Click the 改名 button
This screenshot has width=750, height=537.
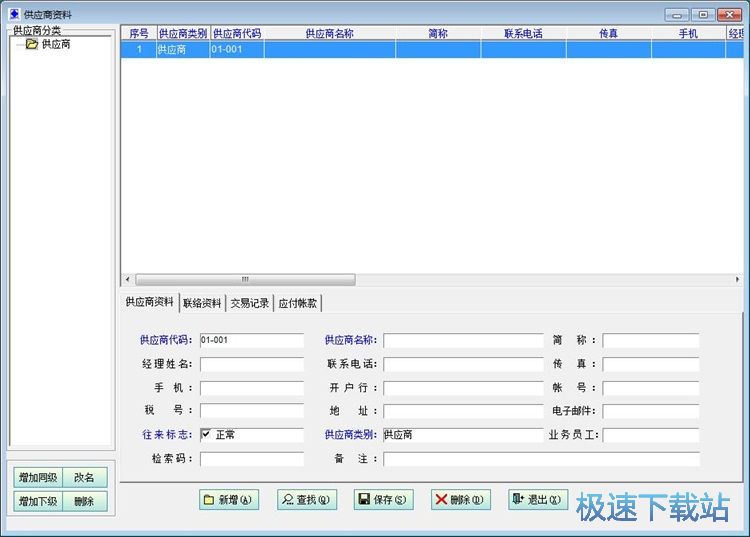point(84,477)
